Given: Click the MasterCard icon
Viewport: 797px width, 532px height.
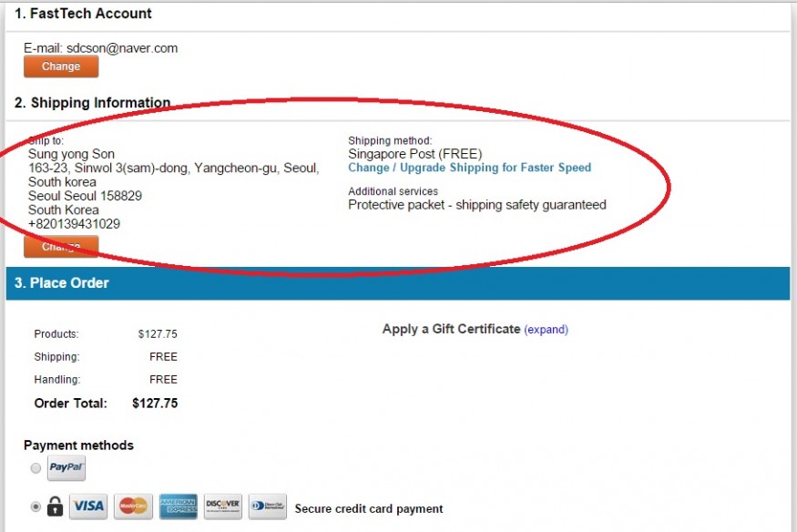Looking at the screenshot, I should coord(133,506).
